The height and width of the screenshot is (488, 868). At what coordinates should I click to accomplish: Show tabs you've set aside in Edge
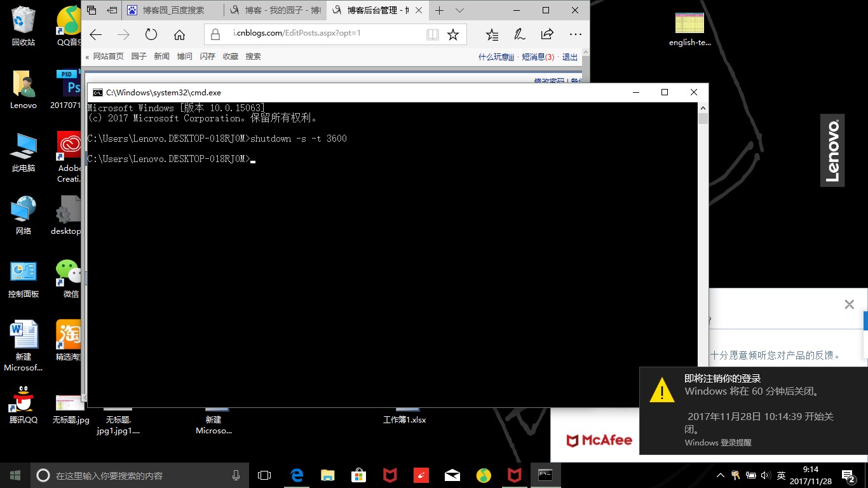click(92, 10)
